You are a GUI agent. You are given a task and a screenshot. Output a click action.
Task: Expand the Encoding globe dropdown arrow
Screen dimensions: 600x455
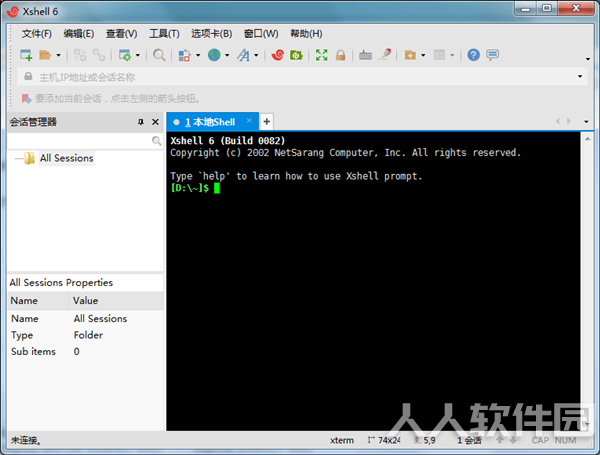point(227,55)
